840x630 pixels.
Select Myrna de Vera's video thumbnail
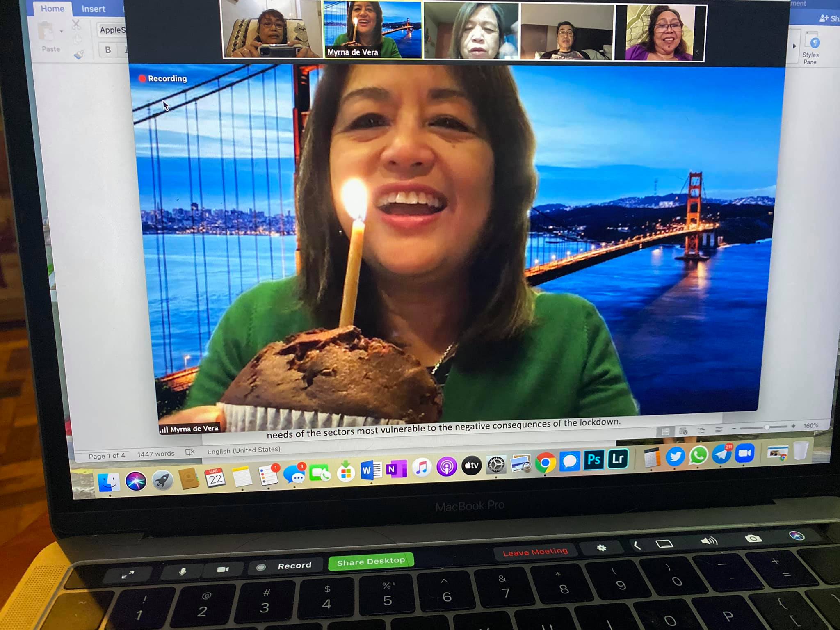coord(372,30)
